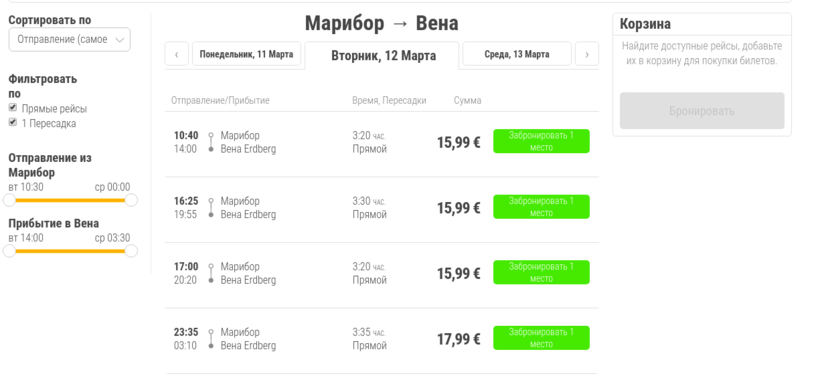Open the Сортировать по dropdown
This screenshot has height=380, width=820.
70,40
